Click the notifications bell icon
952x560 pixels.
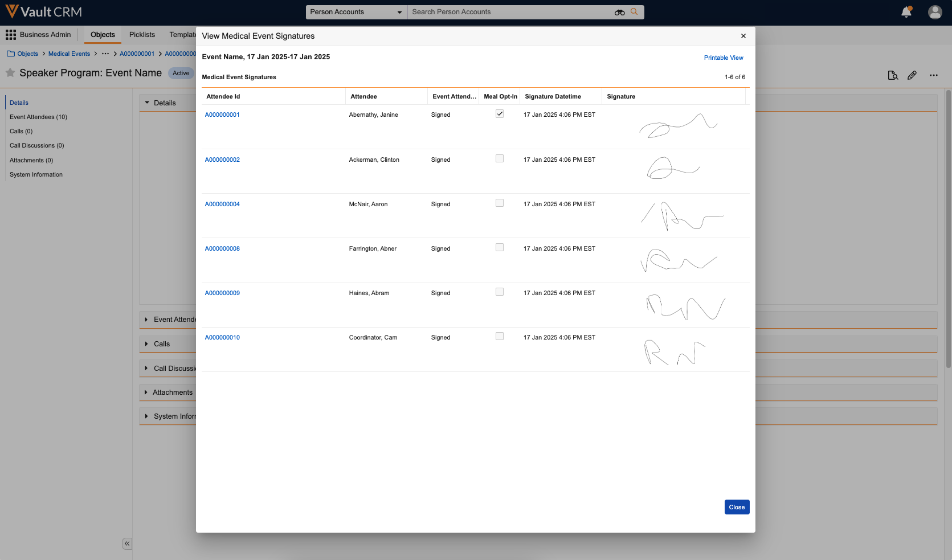point(906,12)
